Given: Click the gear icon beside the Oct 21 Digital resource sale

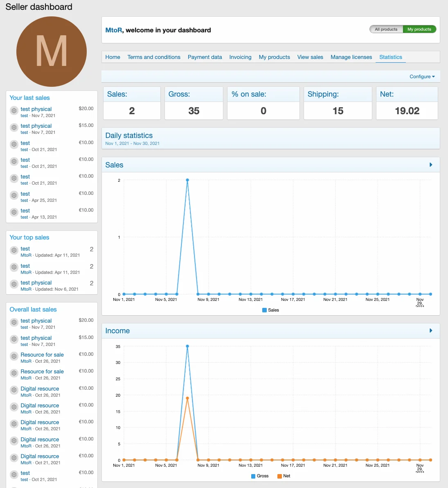Looking at the screenshot, I should [14, 458].
